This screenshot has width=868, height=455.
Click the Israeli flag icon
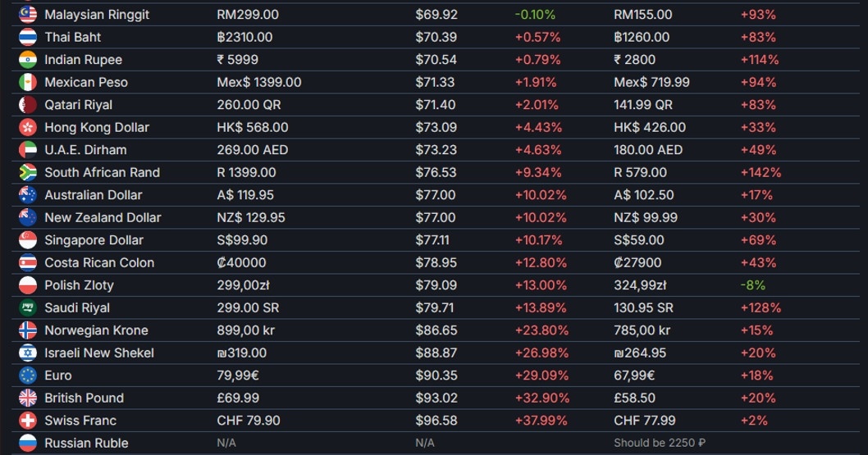[x=28, y=353]
